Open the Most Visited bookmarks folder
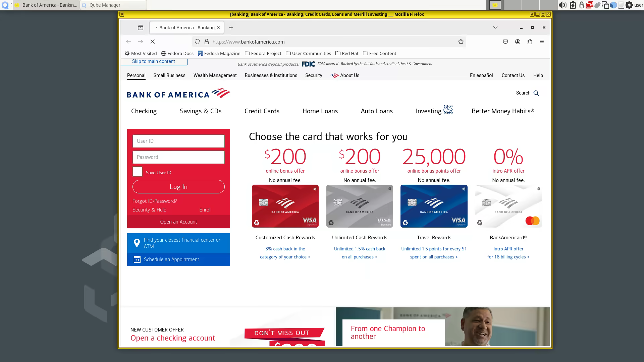The image size is (644, 362). coord(141,53)
